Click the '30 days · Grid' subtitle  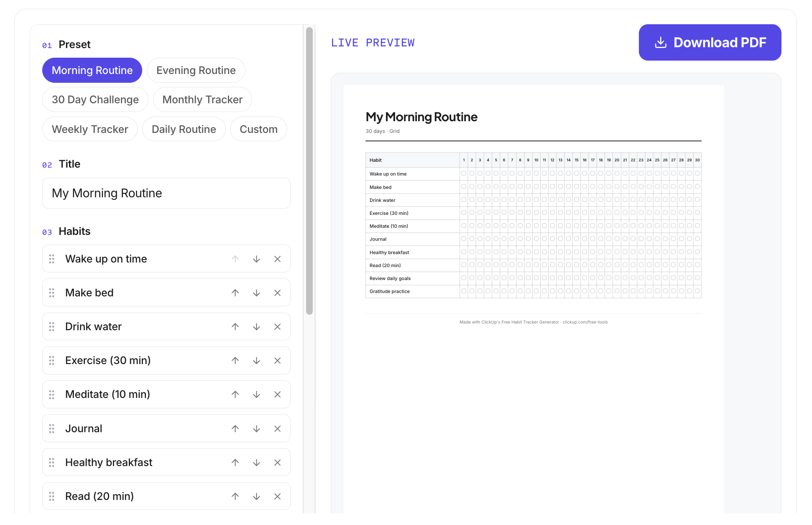point(383,131)
